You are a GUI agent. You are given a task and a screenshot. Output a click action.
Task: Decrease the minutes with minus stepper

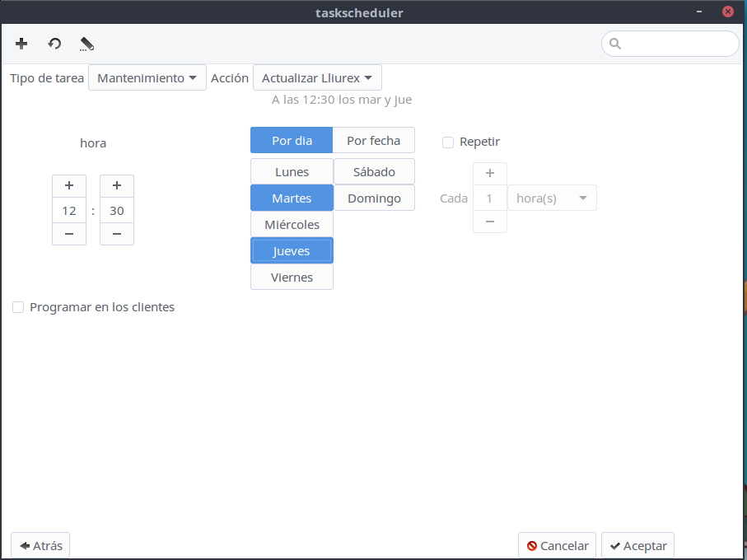[117, 234]
